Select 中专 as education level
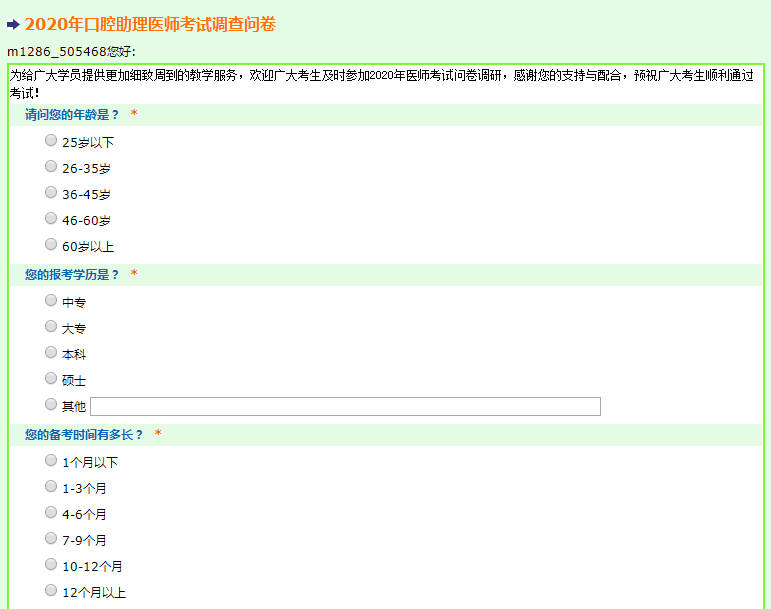The width and height of the screenshot is (771, 609). point(51,300)
